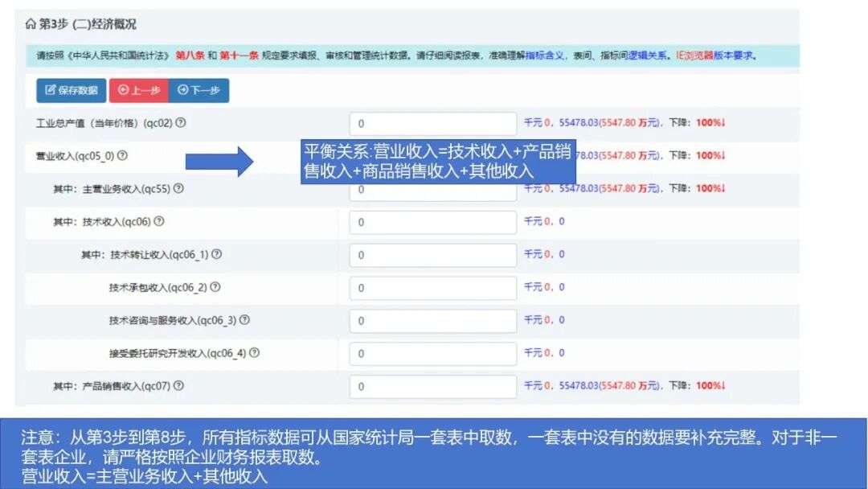Open the help icon next to 工业总产值(qc02)
The width and height of the screenshot is (868, 489).
182,121
